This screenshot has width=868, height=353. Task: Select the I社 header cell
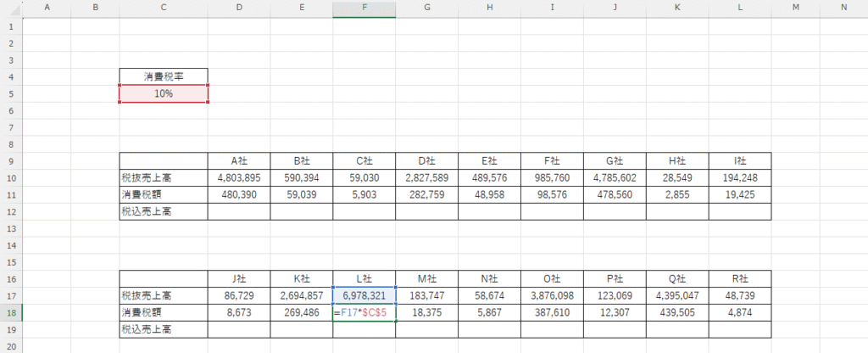[739, 160]
